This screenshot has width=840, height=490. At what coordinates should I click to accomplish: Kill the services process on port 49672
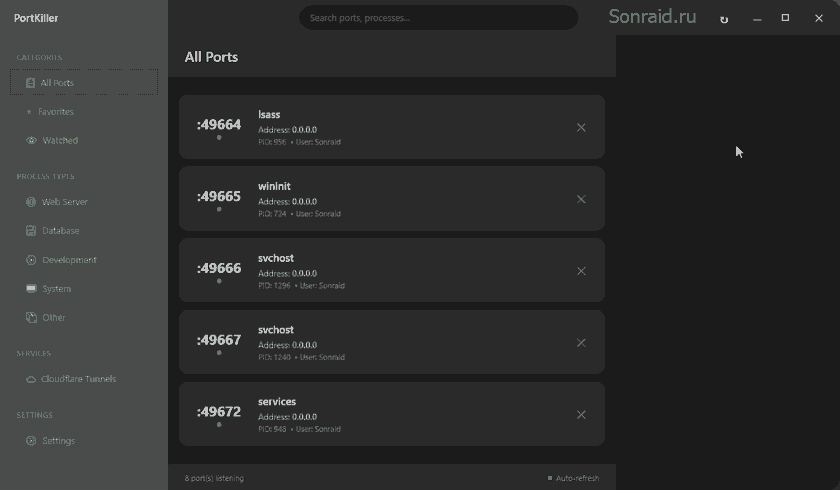[581, 414]
